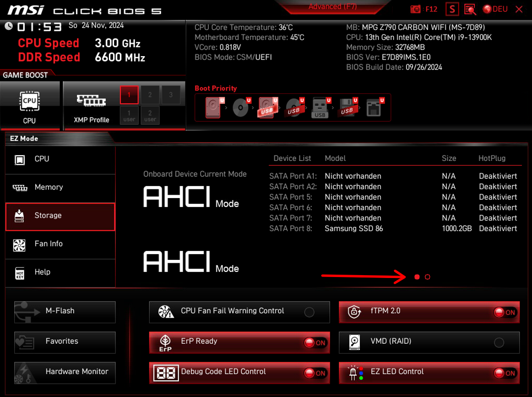Viewport: 532px width, 397px height.
Task: Click the BIOS Ver E7D89IMS.1E0 text
Action: click(x=388, y=57)
